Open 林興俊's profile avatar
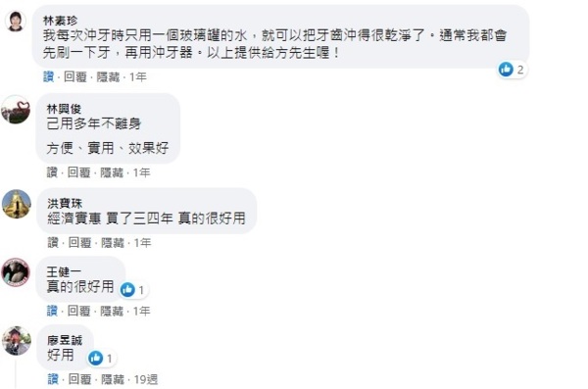Viewport: 588px width, 389px height. point(16,110)
